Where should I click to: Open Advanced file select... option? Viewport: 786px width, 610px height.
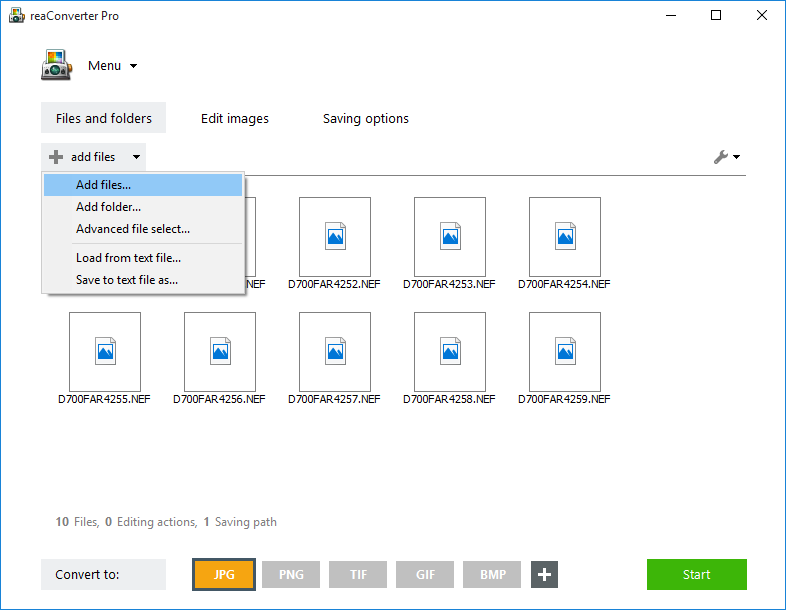tap(132, 229)
